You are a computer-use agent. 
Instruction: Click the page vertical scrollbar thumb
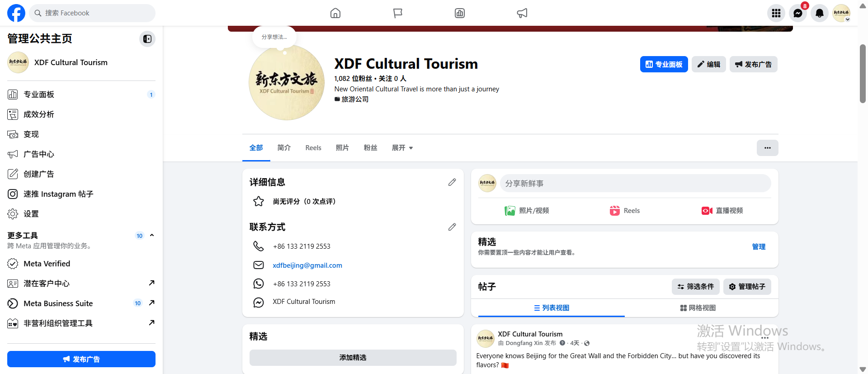[863, 74]
